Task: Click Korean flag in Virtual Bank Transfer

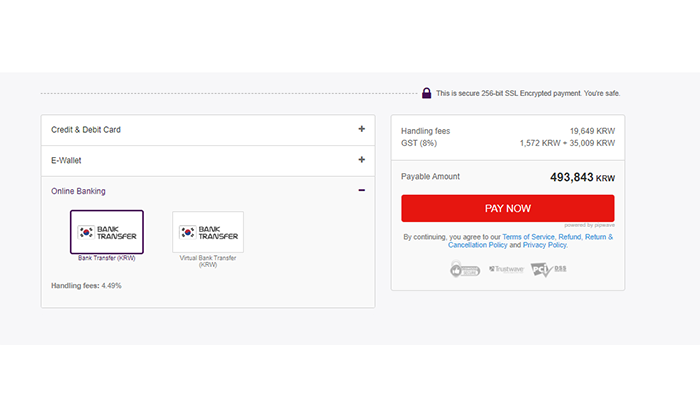Action: pos(188,232)
